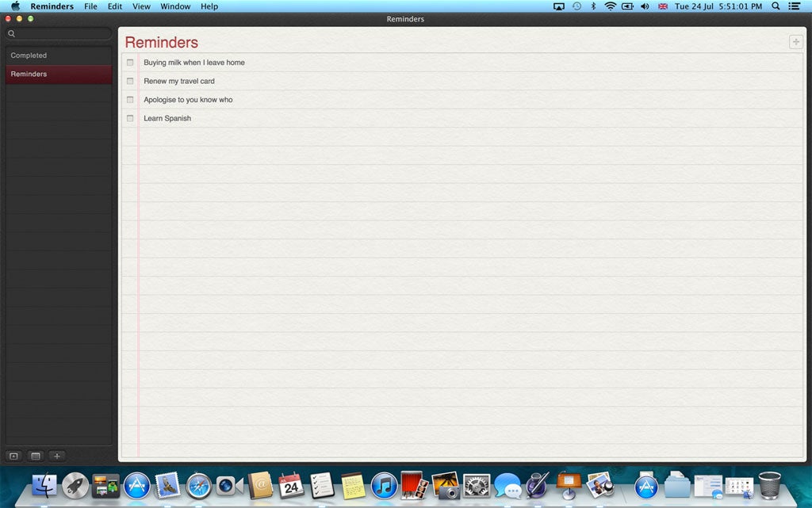Open Spotlight search magnifier icon
This screenshot has width=812, height=508.
click(776, 6)
